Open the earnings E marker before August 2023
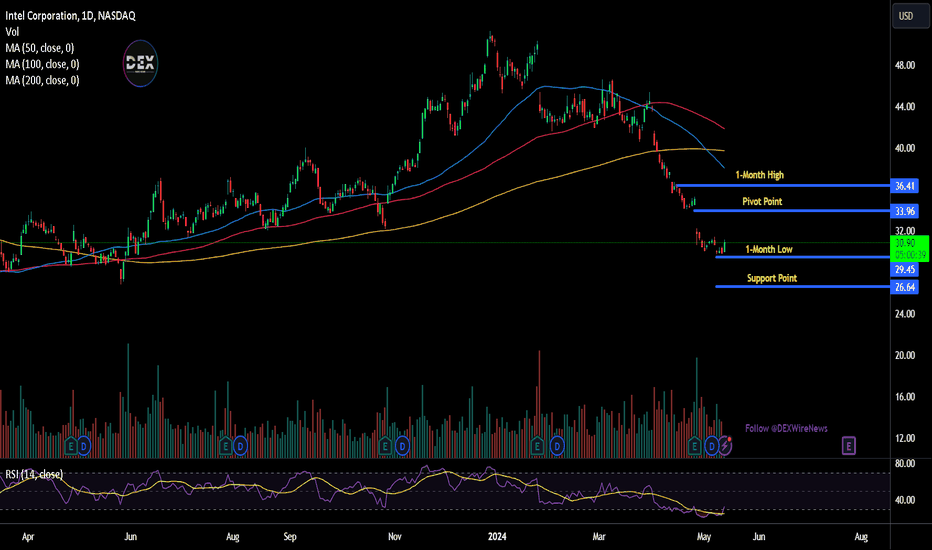 click(x=225, y=445)
